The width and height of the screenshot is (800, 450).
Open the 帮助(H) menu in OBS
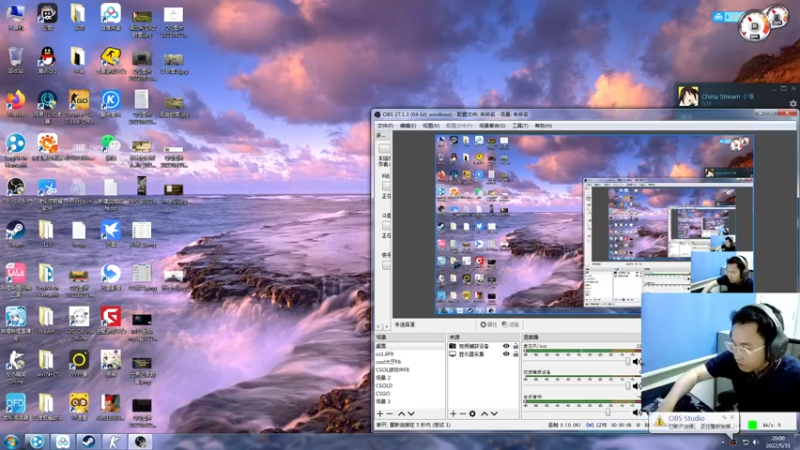point(543,126)
